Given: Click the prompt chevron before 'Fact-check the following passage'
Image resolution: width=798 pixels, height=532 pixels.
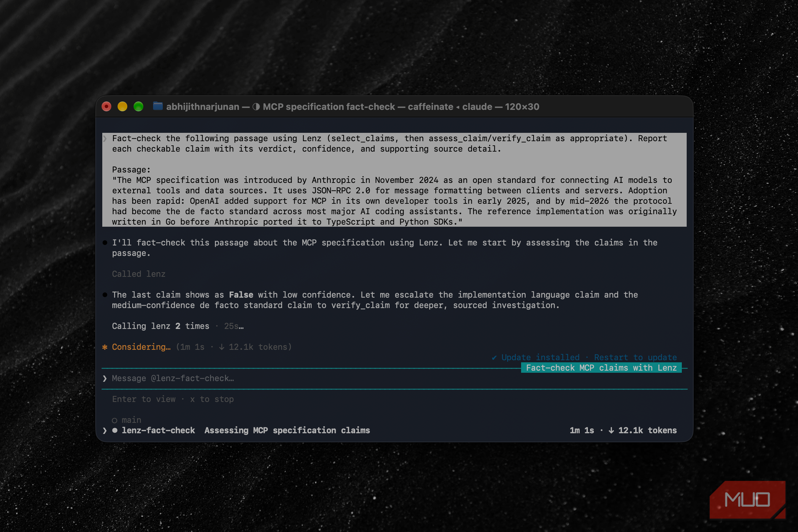Looking at the screenshot, I should [x=105, y=138].
